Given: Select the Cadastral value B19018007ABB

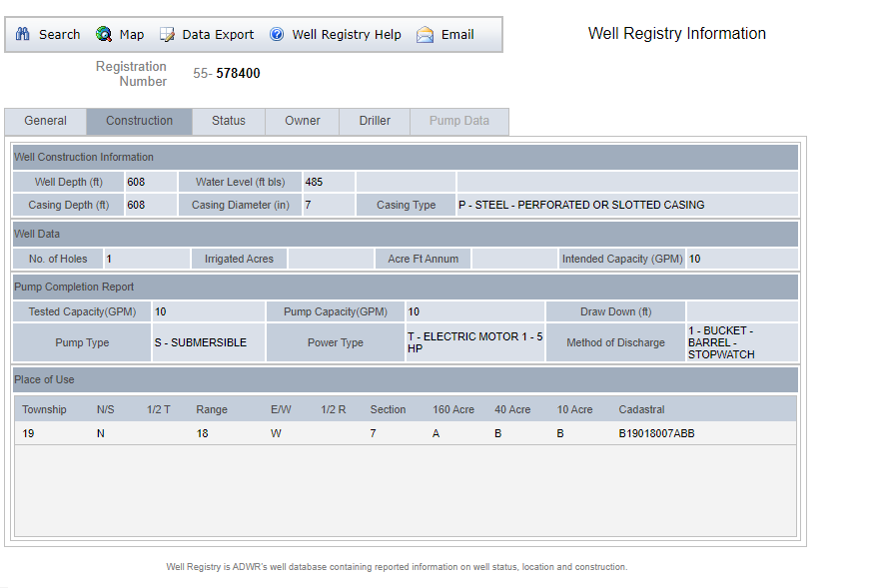Looking at the screenshot, I should coord(656,433).
